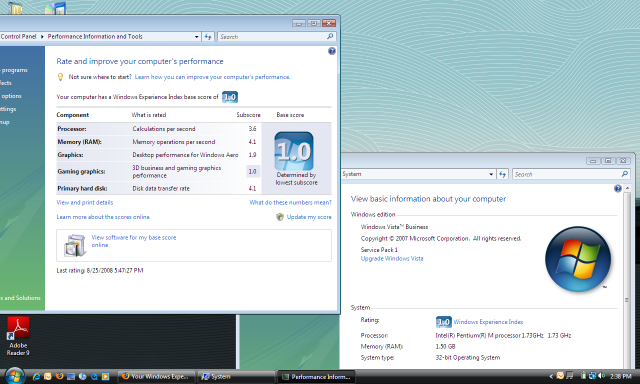Click 32-bit Operating System value
The image size is (640, 384).
[467, 357]
